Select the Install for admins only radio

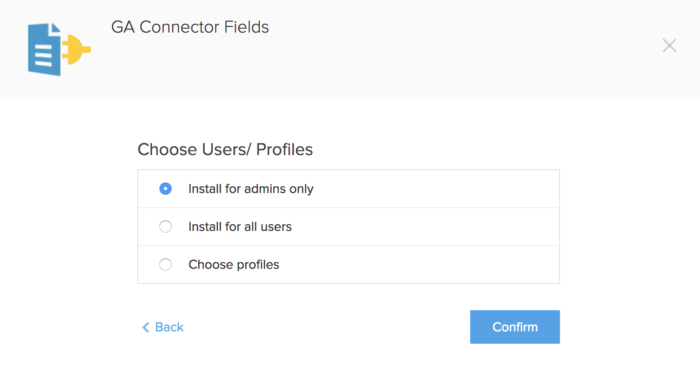(x=165, y=189)
